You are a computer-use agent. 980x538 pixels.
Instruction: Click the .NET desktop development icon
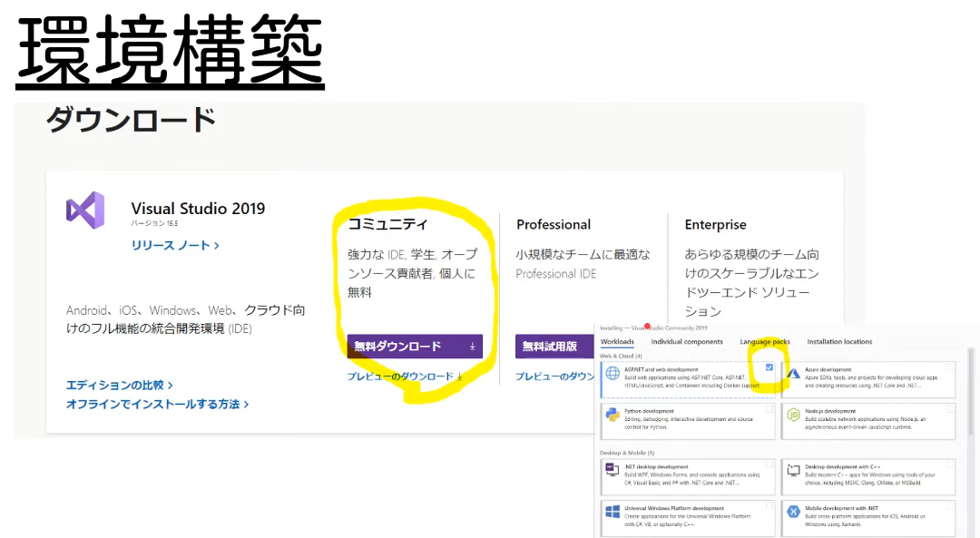coord(612,470)
